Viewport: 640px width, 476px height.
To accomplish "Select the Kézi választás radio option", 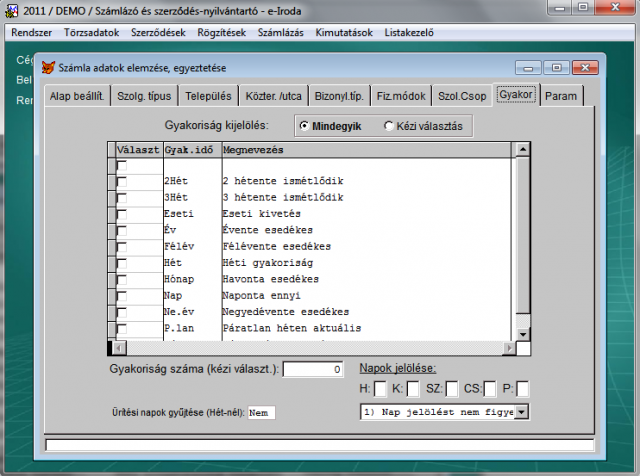I will 390,126.
